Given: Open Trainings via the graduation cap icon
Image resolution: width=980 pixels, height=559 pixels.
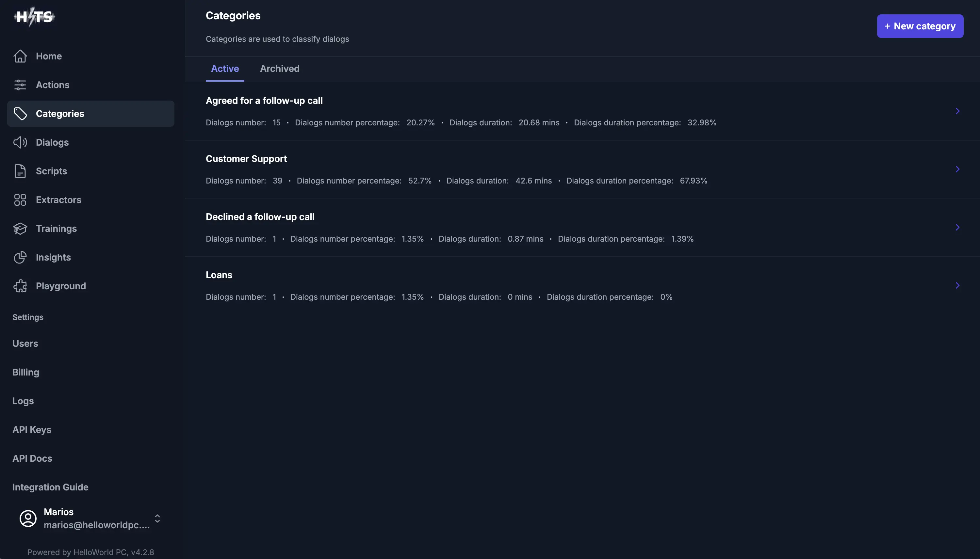Looking at the screenshot, I should pos(20,229).
